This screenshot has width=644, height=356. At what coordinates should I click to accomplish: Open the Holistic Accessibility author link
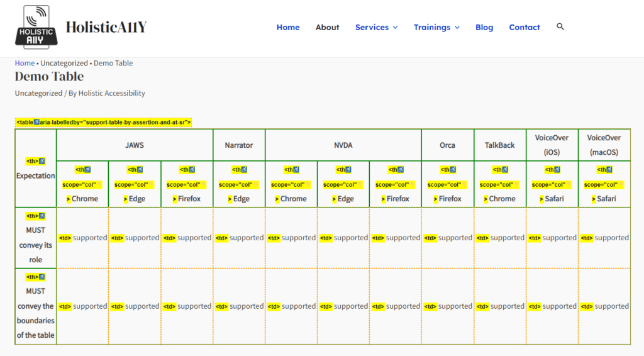tap(112, 93)
